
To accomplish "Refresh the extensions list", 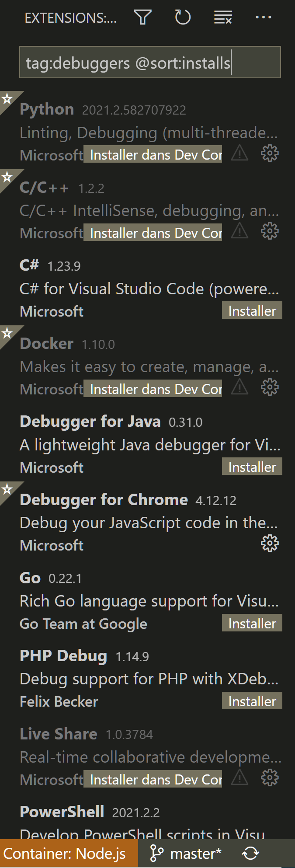I will pyautogui.click(x=183, y=17).
